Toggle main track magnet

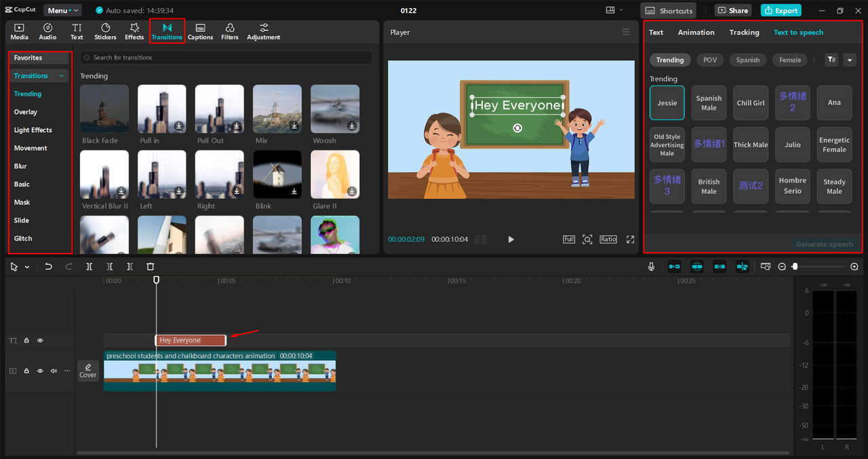[x=674, y=266]
